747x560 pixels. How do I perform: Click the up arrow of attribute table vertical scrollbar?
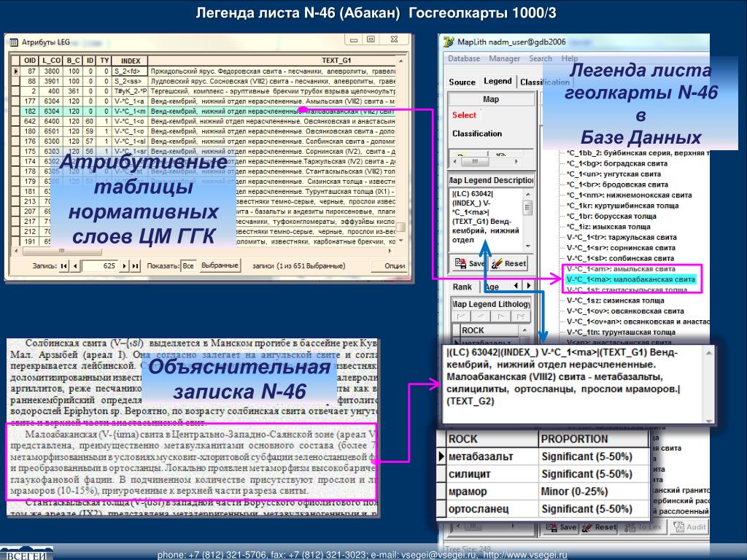coord(401,61)
